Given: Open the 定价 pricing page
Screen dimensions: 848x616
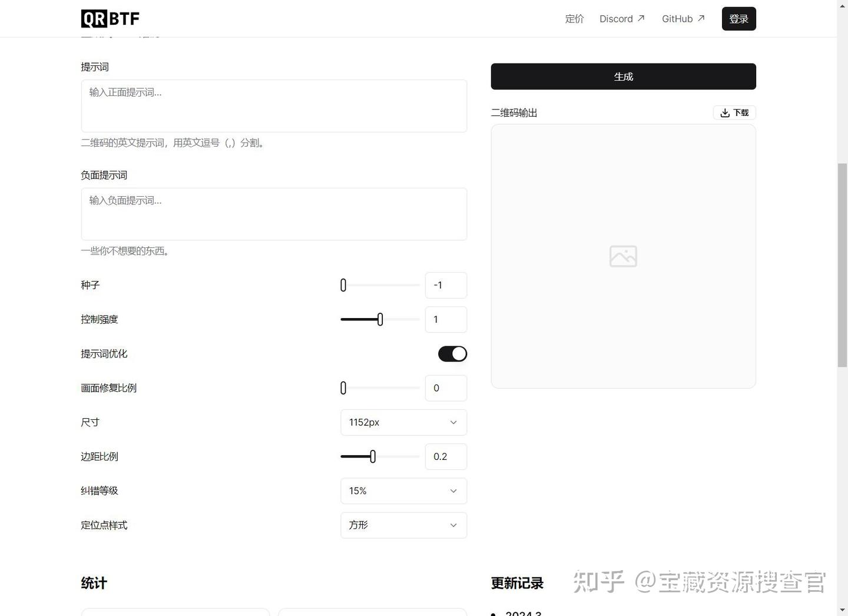Looking at the screenshot, I should click(574, 19).
